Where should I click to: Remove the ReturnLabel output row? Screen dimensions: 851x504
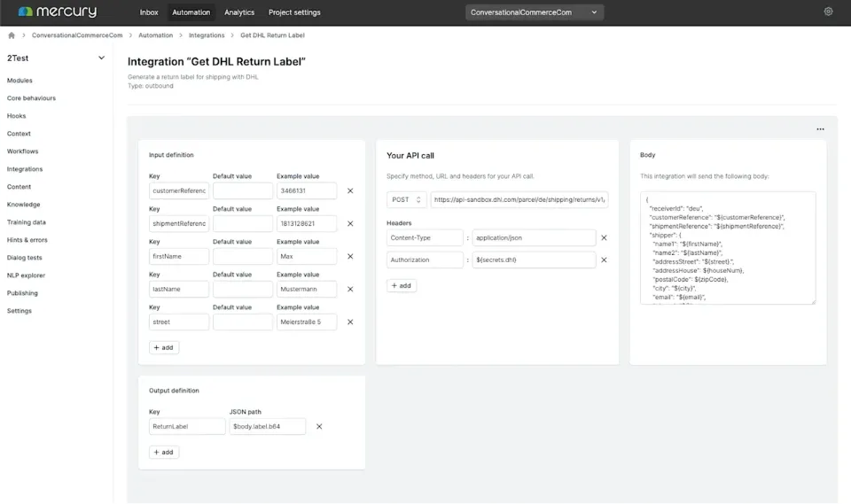(x=319, y=426)
